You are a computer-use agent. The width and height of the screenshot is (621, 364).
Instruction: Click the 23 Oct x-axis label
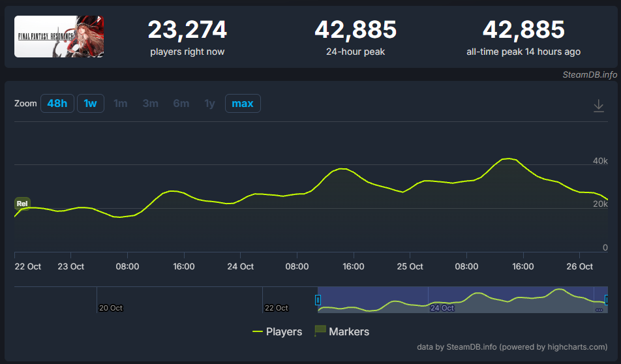click(71, 267)
